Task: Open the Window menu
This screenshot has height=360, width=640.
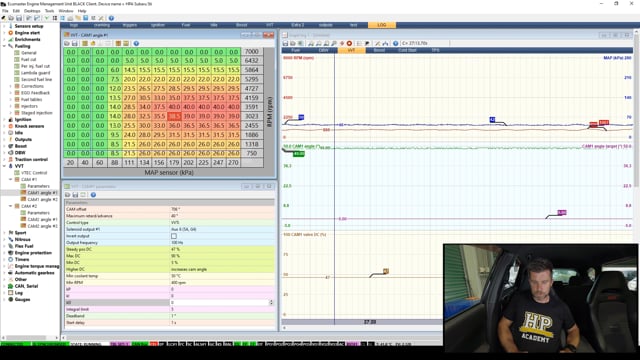Action: coord(66,11)
